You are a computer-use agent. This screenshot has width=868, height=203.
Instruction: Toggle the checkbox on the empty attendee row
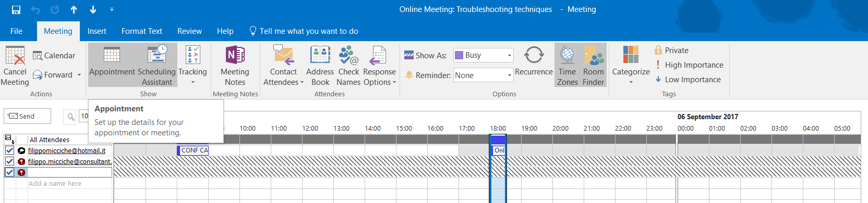coord(9,172)
